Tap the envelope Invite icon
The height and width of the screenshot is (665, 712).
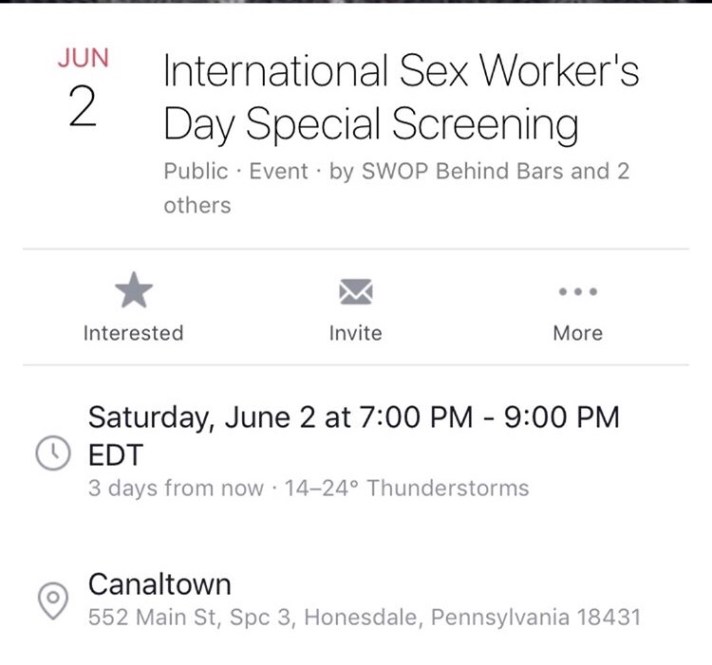[355, 292]
